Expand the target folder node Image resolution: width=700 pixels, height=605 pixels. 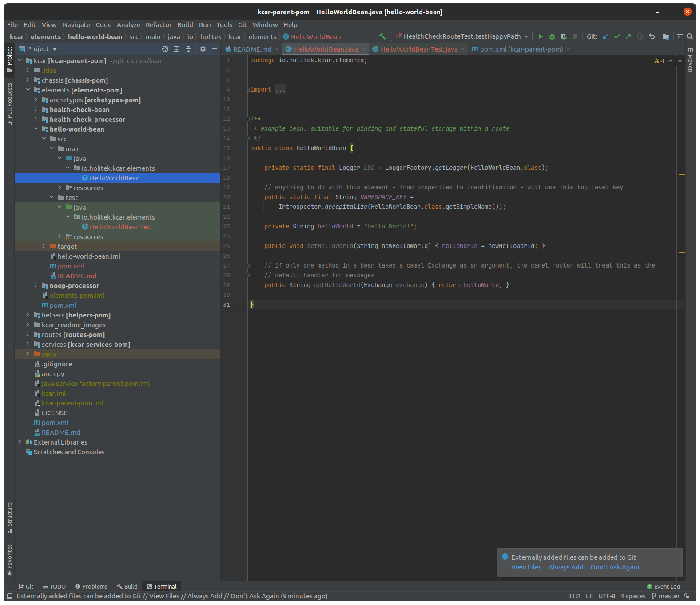pyautogui.click(x=44, y=246)
